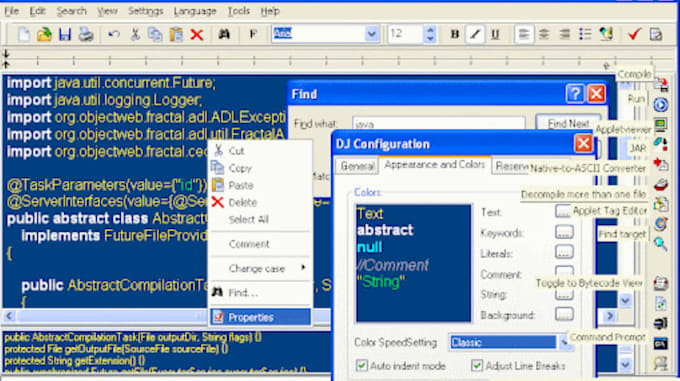The image size is (680, 381).
Task: Click the JAR icon in right sidebar
Action: point(661,144)
